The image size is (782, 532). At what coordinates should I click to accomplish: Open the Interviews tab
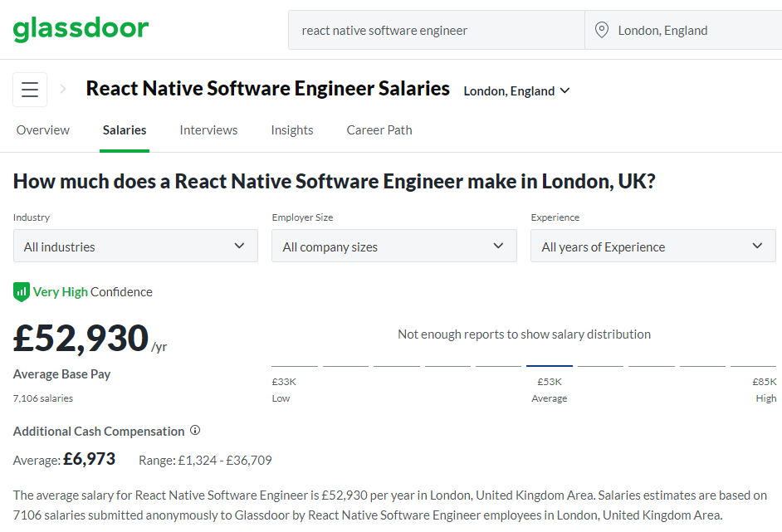click(x=208, y=130)
